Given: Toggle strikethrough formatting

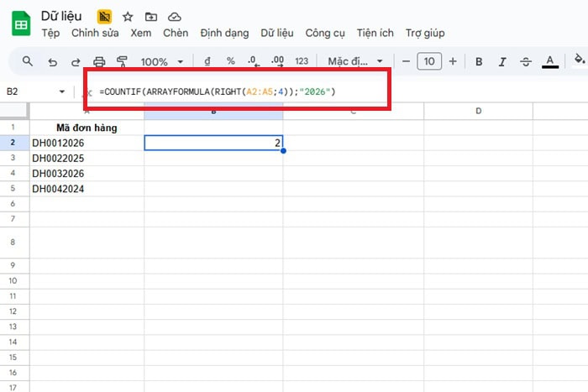Looking at the screenshot, I should click(526, 61).
